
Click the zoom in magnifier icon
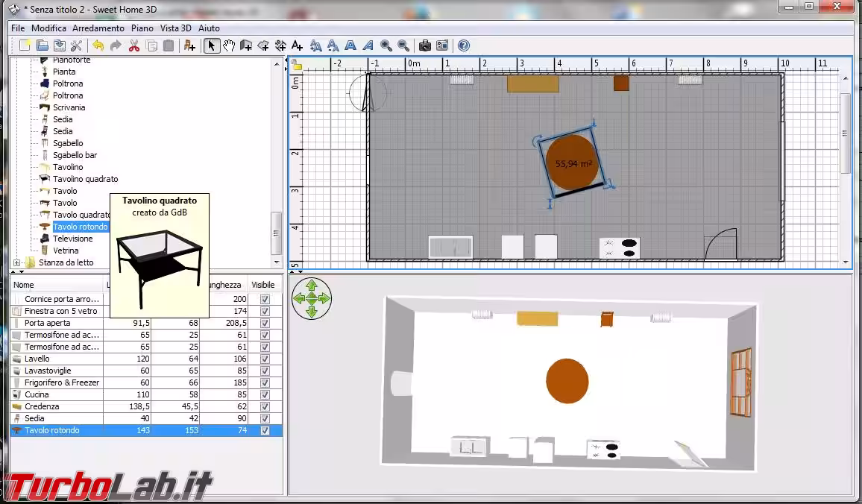point(386,45)
